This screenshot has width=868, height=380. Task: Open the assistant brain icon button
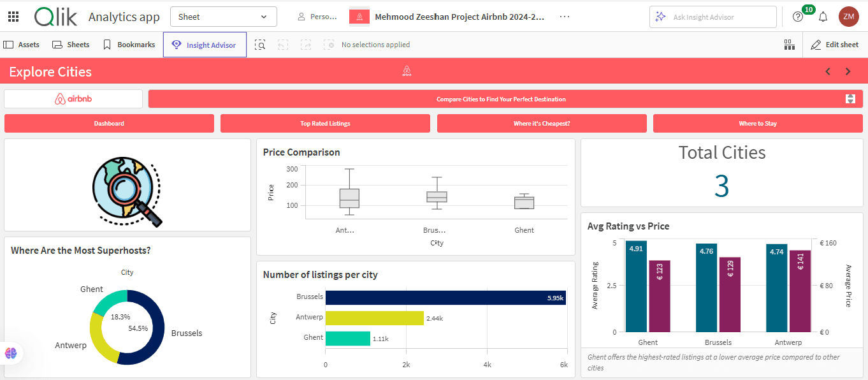11,353
